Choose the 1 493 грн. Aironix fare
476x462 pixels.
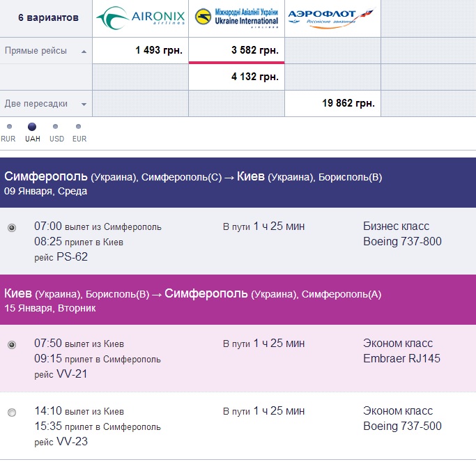158,50
